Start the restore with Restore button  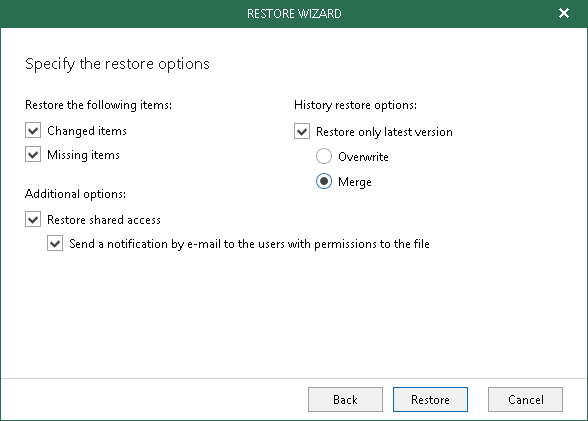430,400
